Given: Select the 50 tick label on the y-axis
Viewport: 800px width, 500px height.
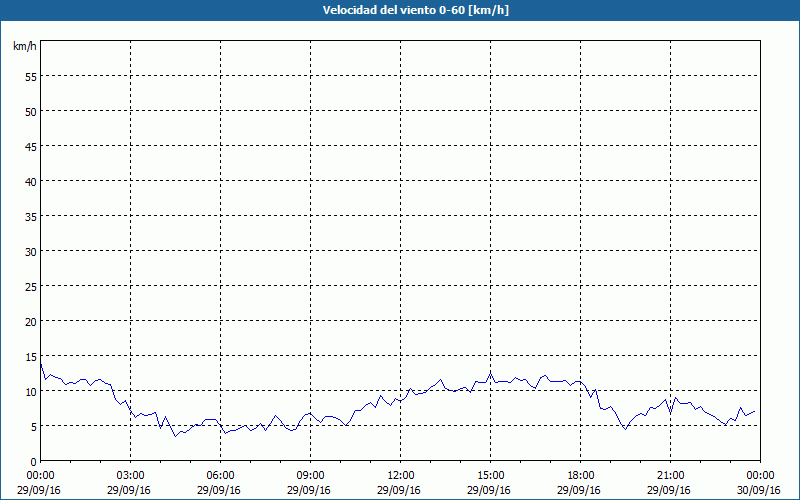Looking at the screenshot, I should click(x=30, y=111).
